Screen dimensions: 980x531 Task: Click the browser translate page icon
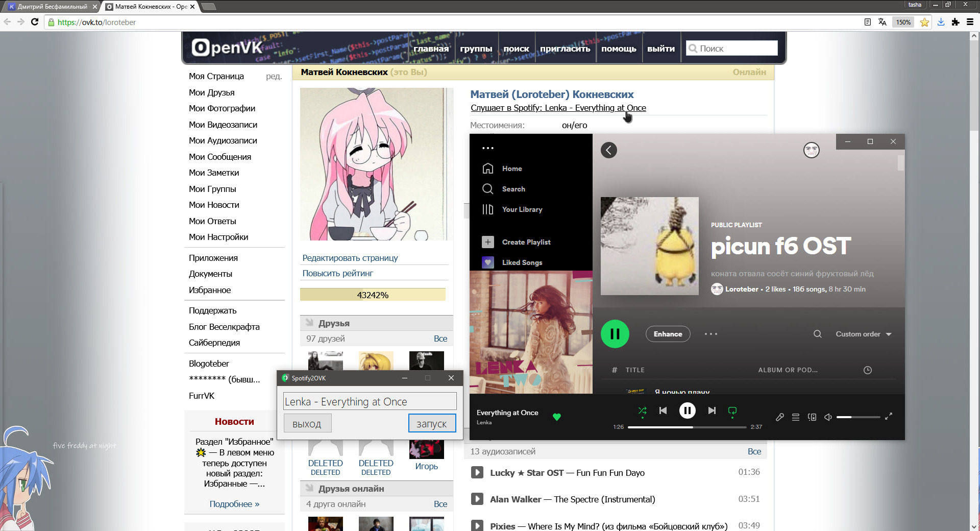(882, 22)
